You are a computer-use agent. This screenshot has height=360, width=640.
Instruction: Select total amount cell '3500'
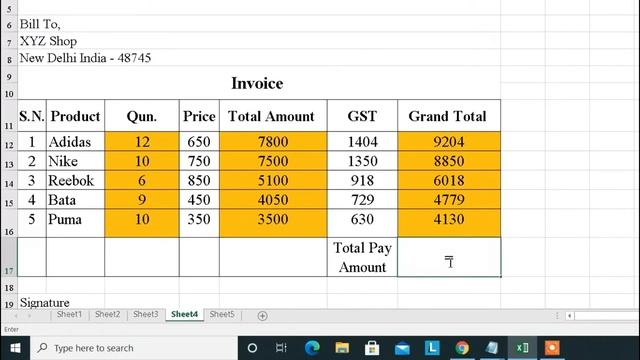pyautogui.click(x=273, y=223)
